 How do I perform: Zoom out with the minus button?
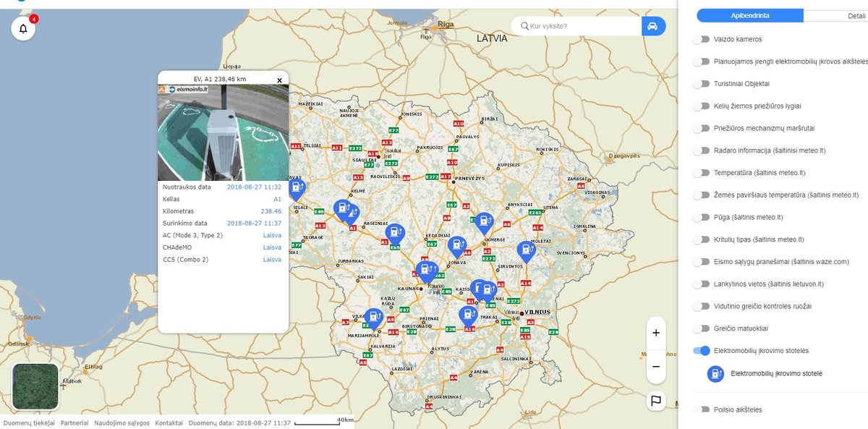(x=655, y=367)
